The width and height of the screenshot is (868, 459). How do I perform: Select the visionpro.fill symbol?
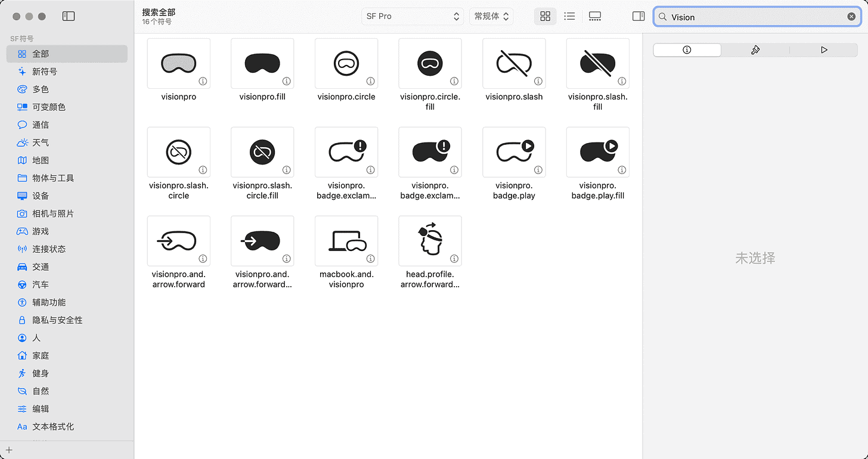[x=262, y=63]
